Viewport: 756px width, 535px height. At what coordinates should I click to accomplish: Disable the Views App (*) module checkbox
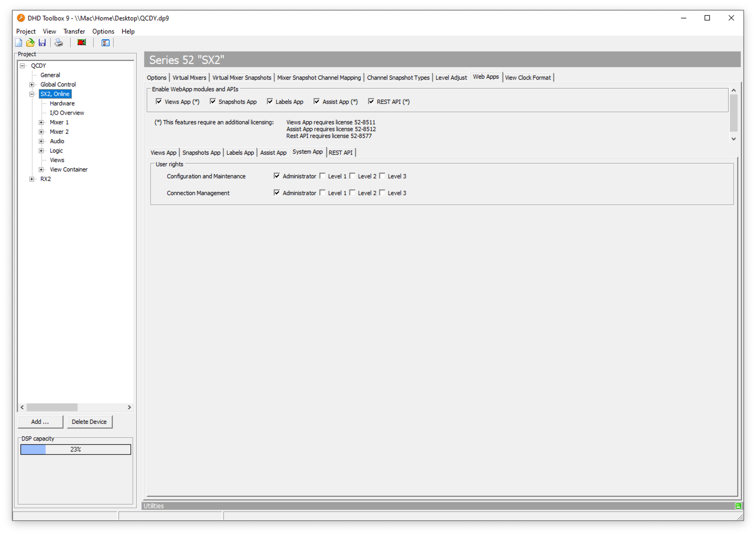pyautogui.click(x=159, y=101)
